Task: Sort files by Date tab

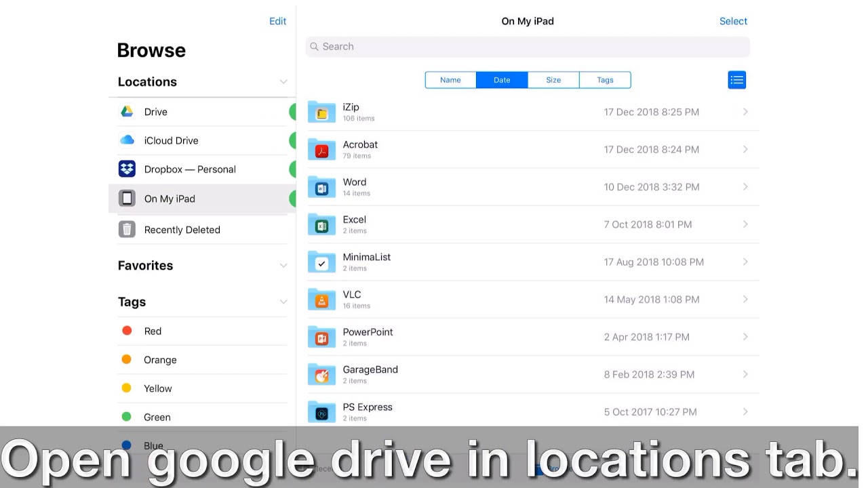Action: [502, 80]
